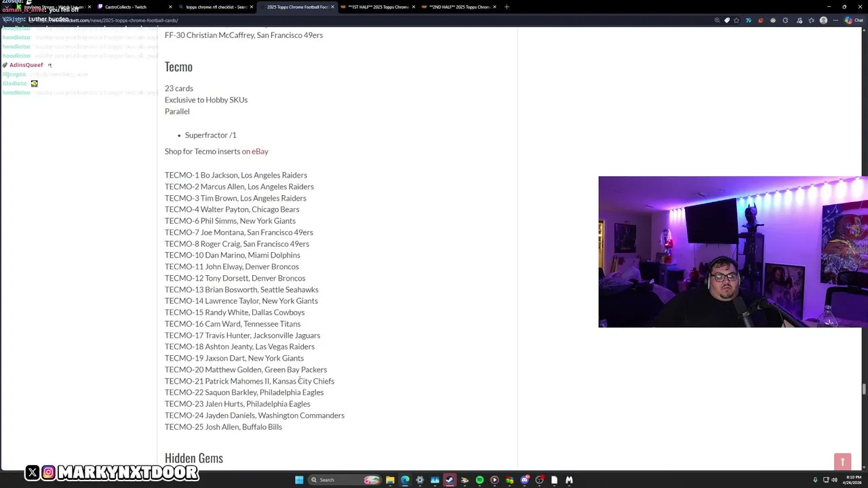Click 'TECMO-25 Josh Allen, Buffalo Bills'
The height and width of the screenshot is (488, 868).
[x=223, y=427]
